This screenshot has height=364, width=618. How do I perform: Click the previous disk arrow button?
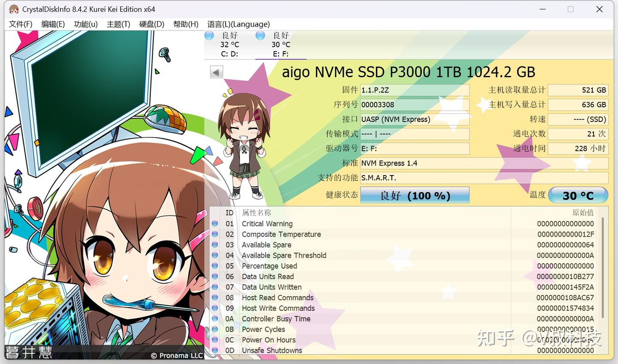pos(216,72)
